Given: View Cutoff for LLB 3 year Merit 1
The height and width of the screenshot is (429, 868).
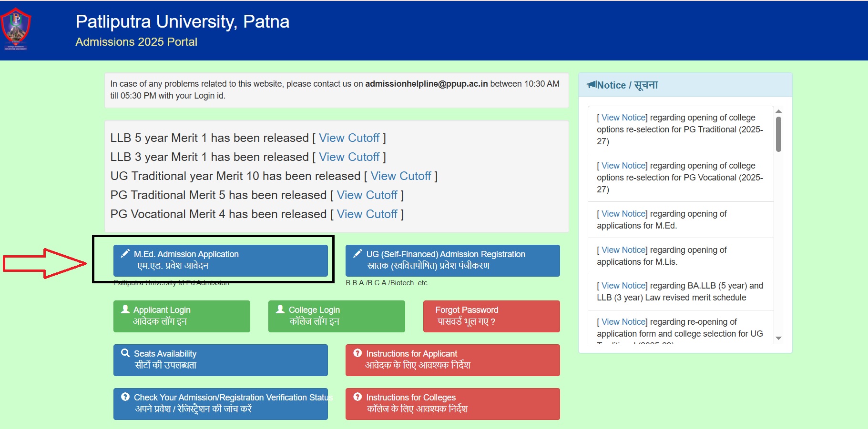Looking at the screenshot, I should pos(349,157).
